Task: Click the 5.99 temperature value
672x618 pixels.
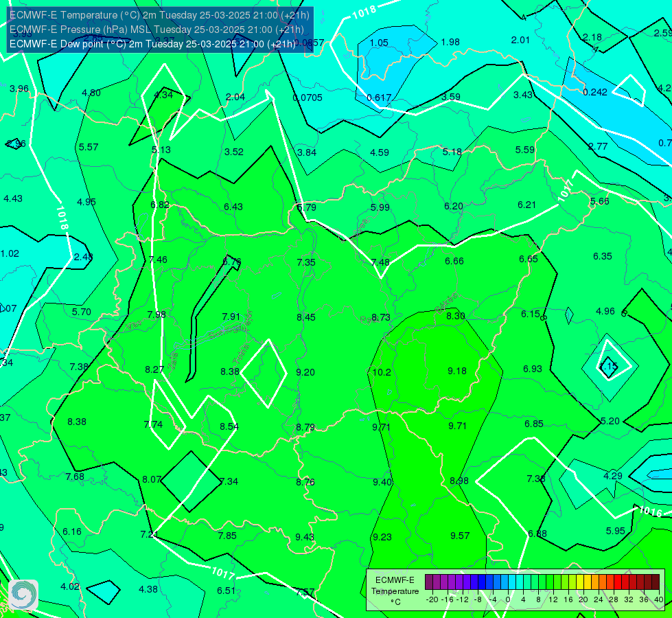Action: (380, 207)
